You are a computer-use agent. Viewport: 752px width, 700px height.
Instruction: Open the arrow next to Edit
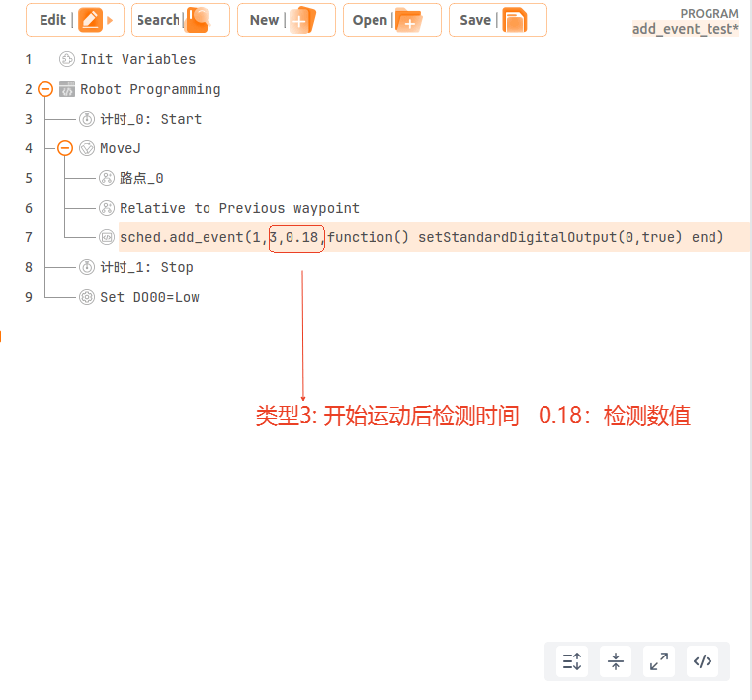[110, 20]
